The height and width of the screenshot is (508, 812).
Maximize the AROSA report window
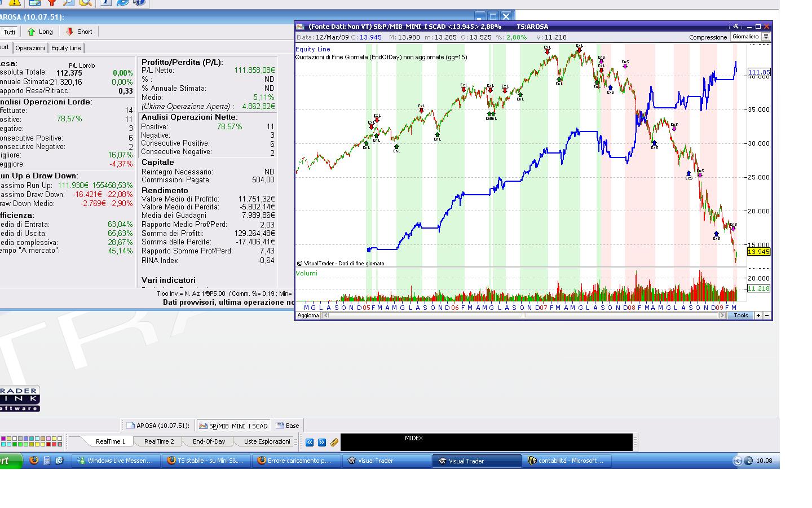pos(493,16)
